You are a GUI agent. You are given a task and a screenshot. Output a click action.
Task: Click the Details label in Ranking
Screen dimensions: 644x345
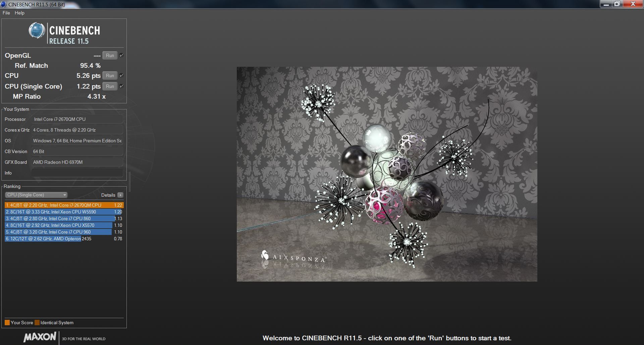[x=108, y=195]
